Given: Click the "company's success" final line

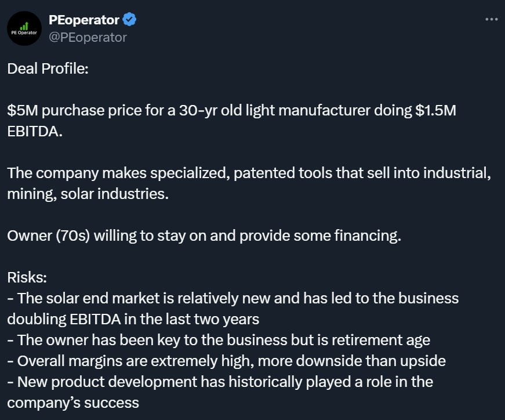Looking at the screenshot, I should [73, 403].
